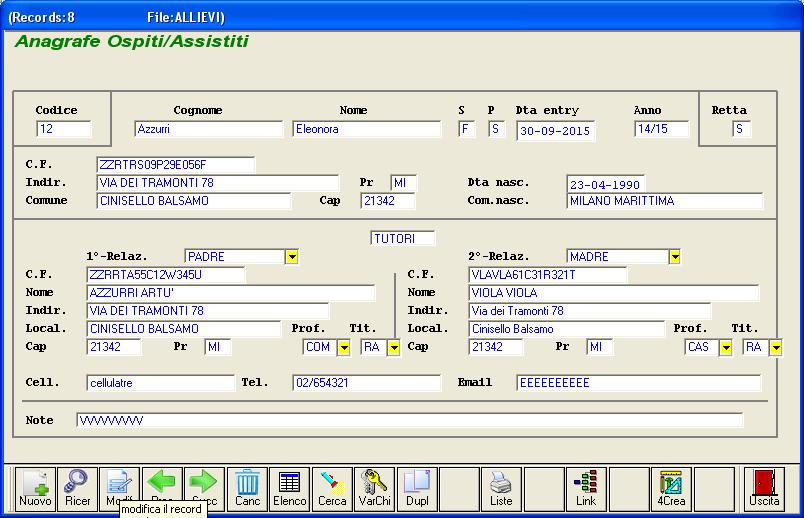The height and width of the screenshot is (518, 804).
Task: Click the C.F. field ZZRTRS09P29E056F
Action: click(x=175, y=165)
